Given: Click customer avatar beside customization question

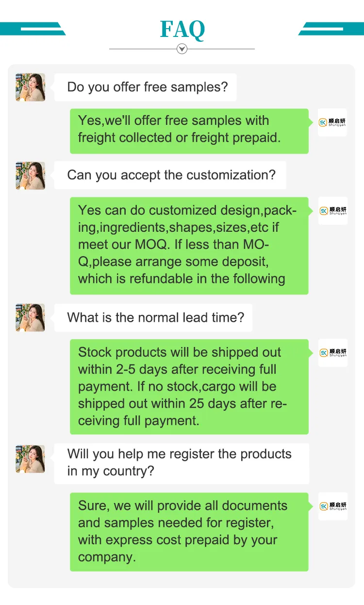Looking at the screenshot, I should pyautogui.click(x=30, y=175).
